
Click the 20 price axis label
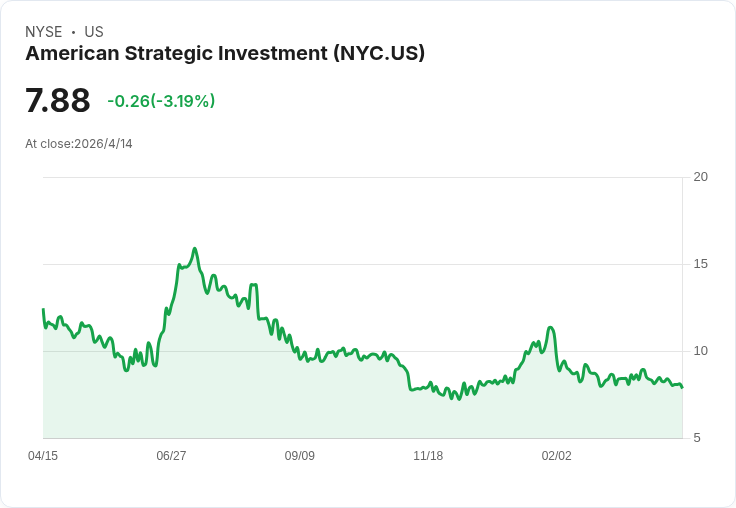[701, 177]
